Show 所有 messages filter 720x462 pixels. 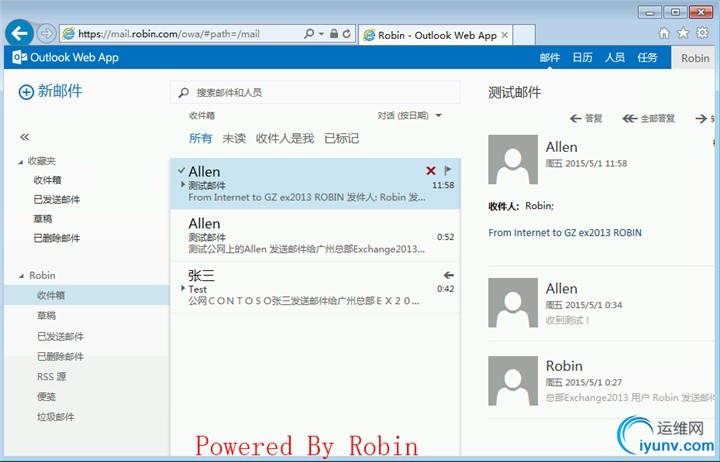tap(201, 138)
